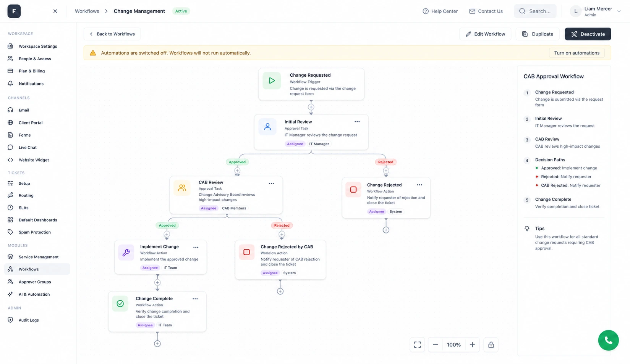Click the Workflows breadcrumb link

(87, 11)
